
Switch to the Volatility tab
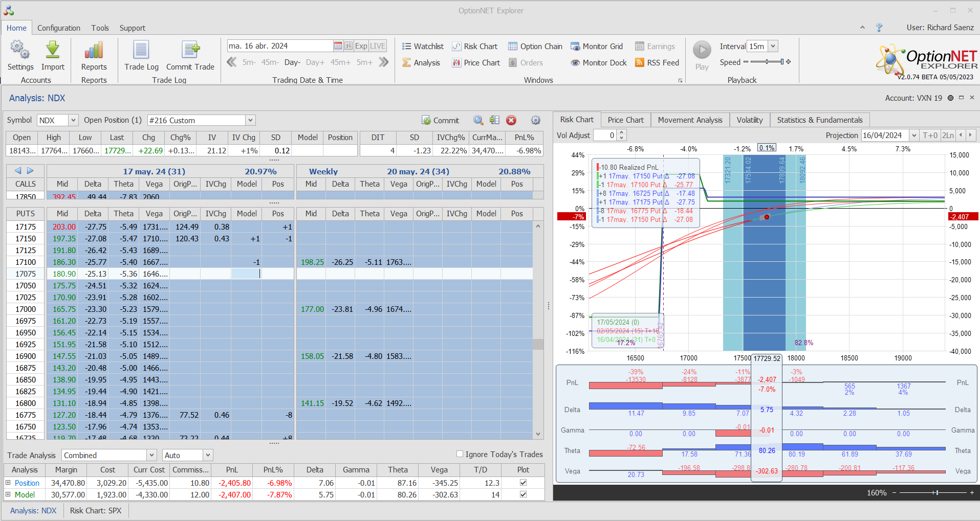click(x=750, y=120)
